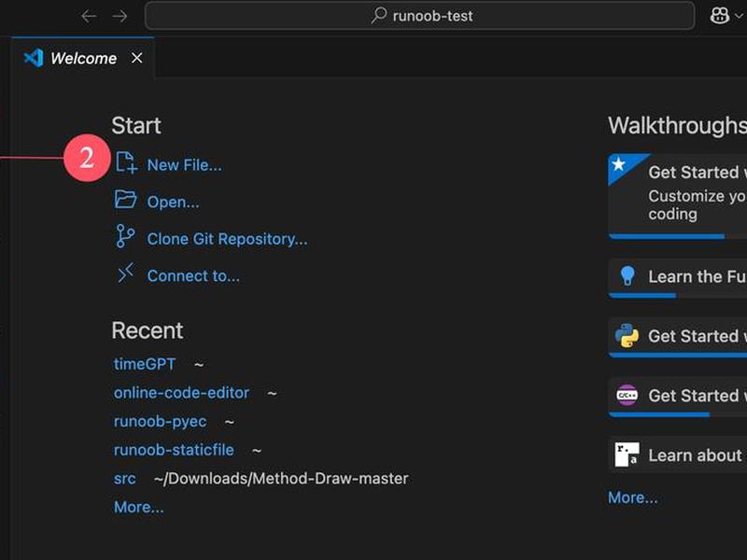Viewport: 747px width, 560px height.
Task: Open the Learn about walkthrough
Action: coord(678,455)
